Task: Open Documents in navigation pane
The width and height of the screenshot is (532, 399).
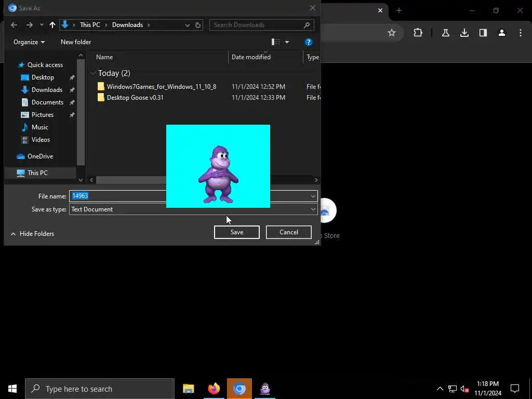Action: coord(47,102)
